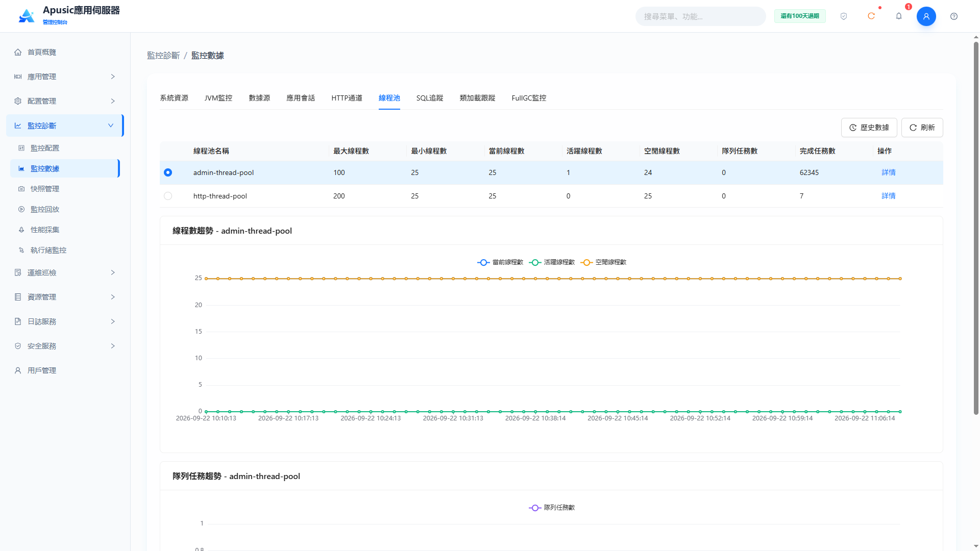980x551 pixels.
Task: Open 詳情 for http-thread-pool
Action: coord(889,196)
